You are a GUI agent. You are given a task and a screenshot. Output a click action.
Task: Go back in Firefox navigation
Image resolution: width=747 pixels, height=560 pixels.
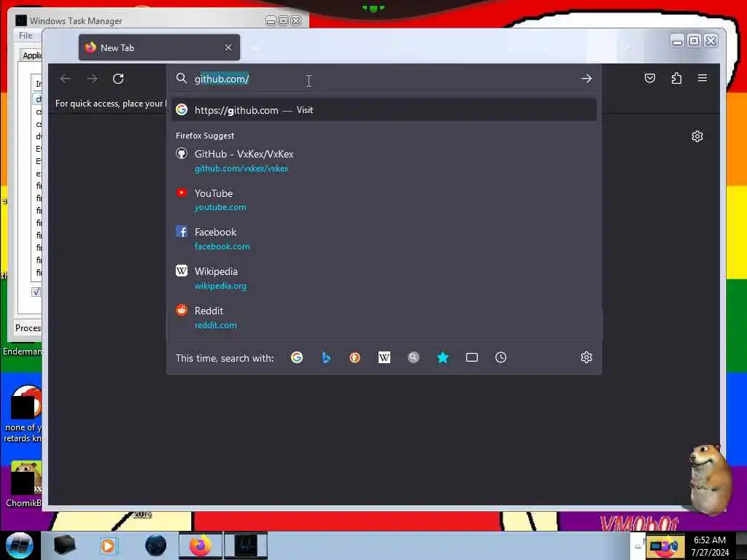[x=65, y=79]
